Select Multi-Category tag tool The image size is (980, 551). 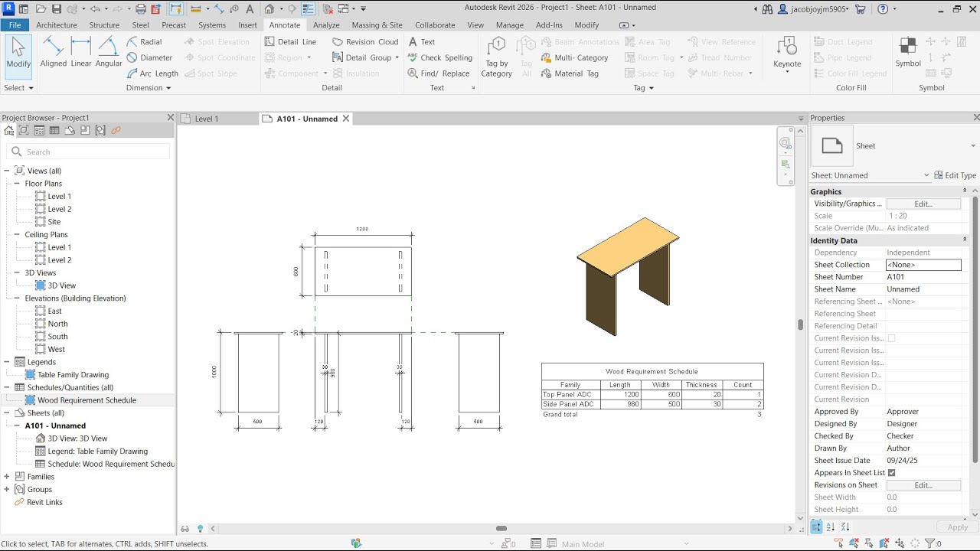(x=575, y=57)
